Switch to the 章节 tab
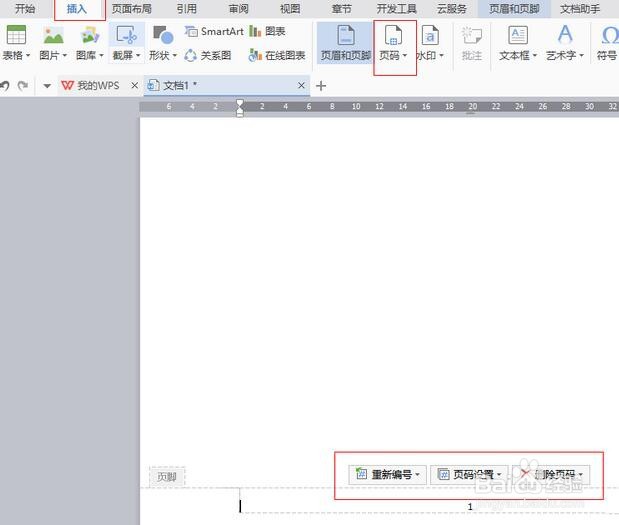 tap(341, 9)
